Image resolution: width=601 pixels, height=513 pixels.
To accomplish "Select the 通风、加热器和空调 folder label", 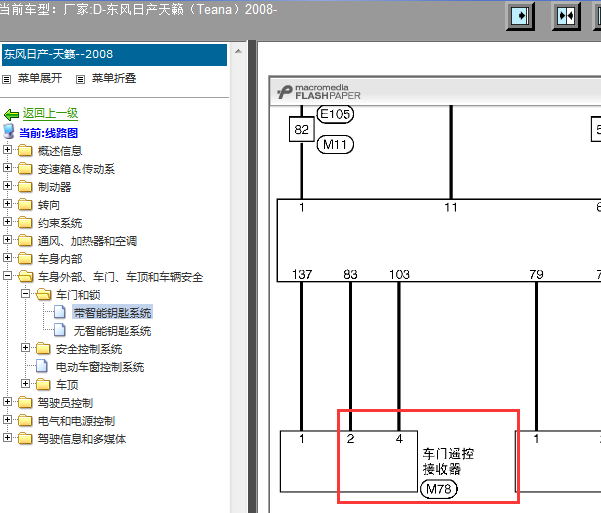I will 87,241.
